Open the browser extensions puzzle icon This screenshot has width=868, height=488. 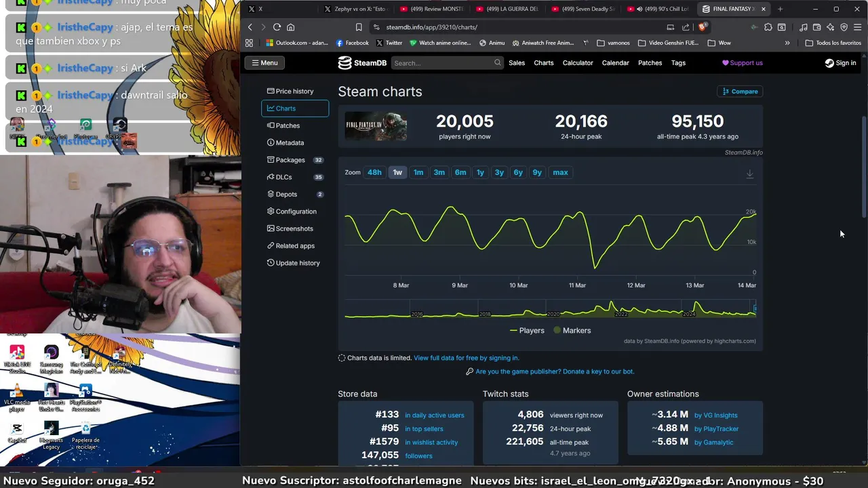[768, 27]
